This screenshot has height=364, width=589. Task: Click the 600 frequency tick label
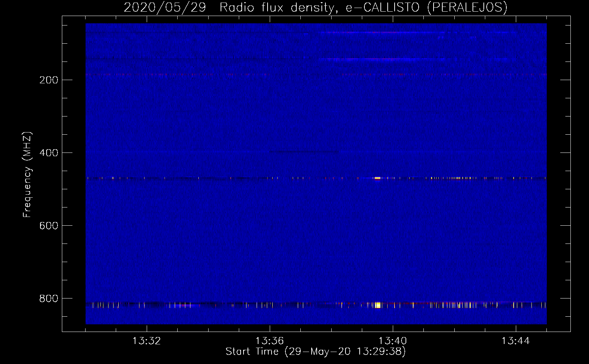(x=48, y=226)
